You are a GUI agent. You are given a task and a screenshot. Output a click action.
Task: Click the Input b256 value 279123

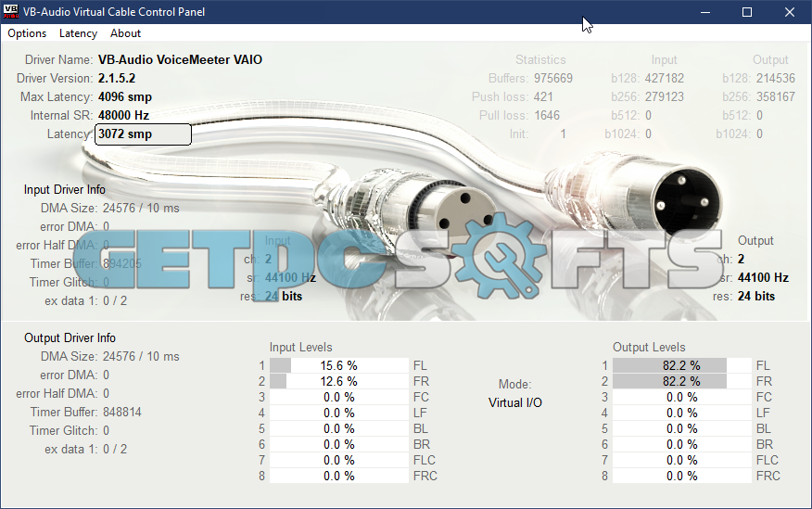664,96
